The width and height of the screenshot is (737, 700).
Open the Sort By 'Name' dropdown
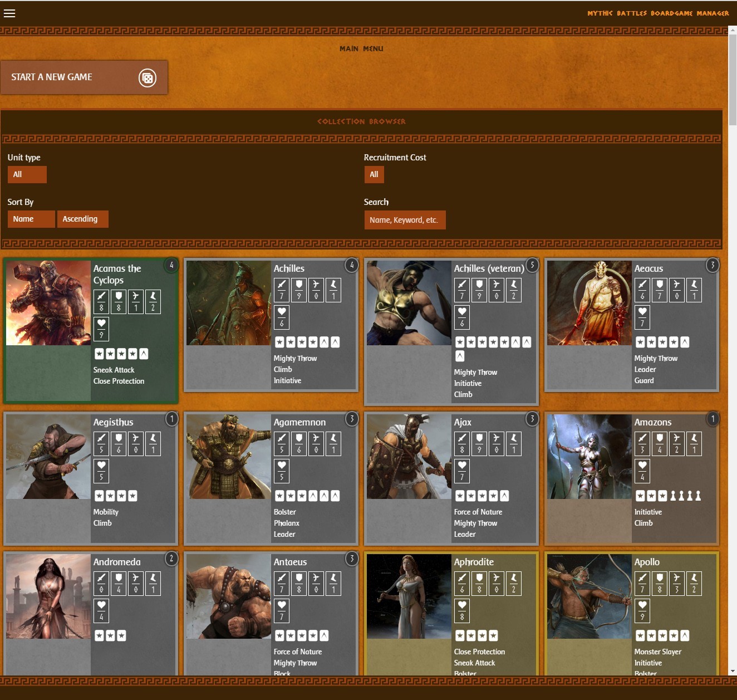pos(31,219)
